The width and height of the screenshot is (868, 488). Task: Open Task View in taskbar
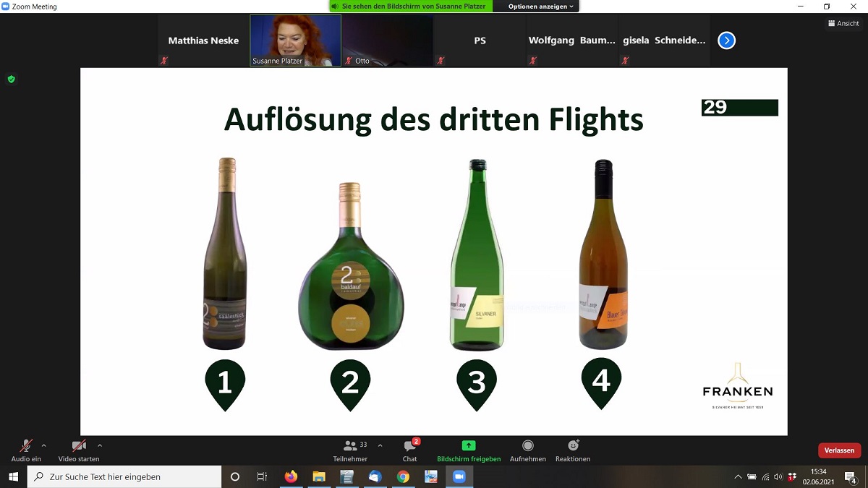[263, 476]
